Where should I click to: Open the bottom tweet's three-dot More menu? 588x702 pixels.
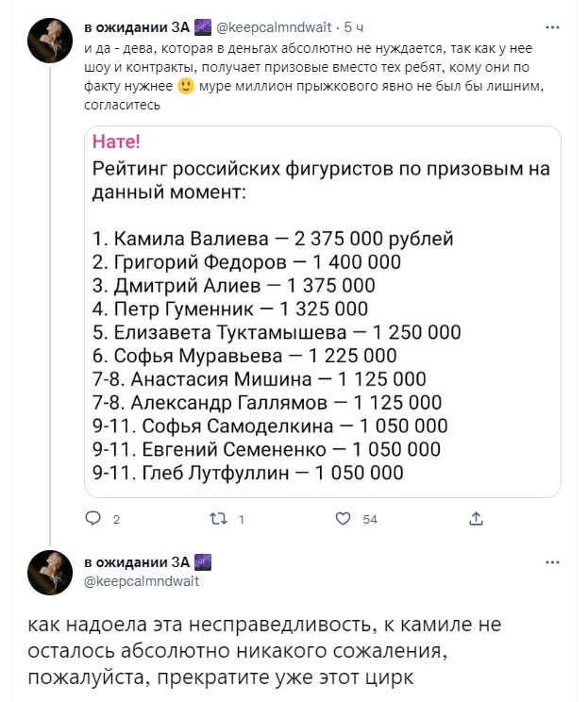(x=552, y=563)
